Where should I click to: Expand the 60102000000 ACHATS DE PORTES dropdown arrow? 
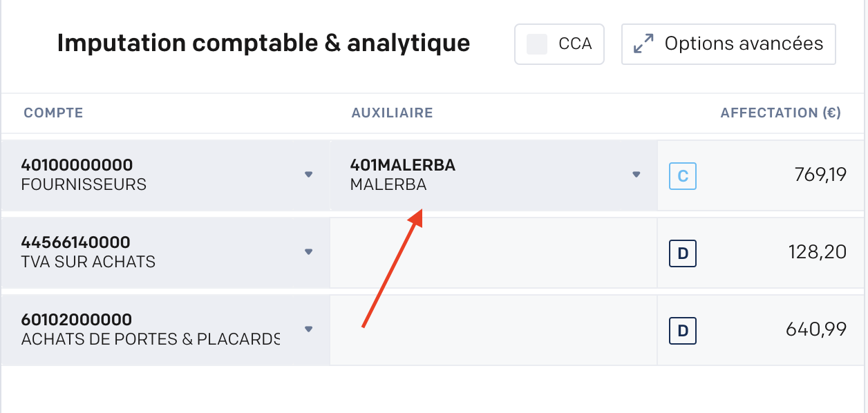click(x=309, y=329)
